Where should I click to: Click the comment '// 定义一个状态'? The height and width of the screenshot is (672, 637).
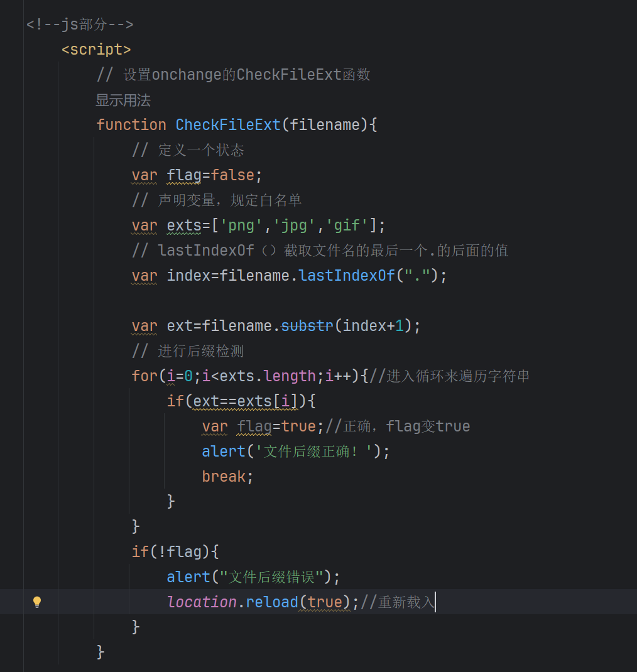188,150
